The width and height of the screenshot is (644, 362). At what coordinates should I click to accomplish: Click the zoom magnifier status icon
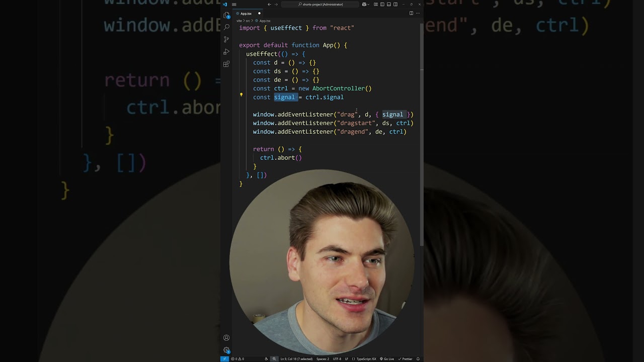point(274,359)
